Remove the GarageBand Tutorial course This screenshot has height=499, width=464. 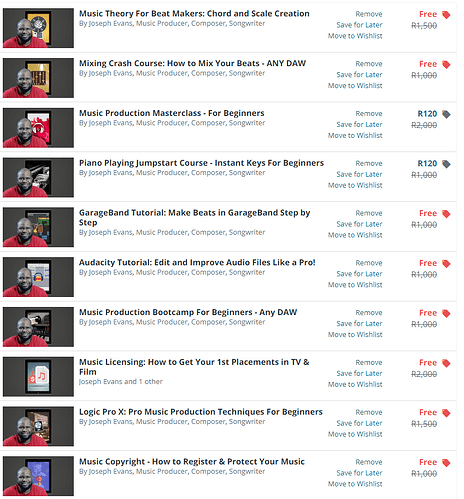[x=369, y=213]
